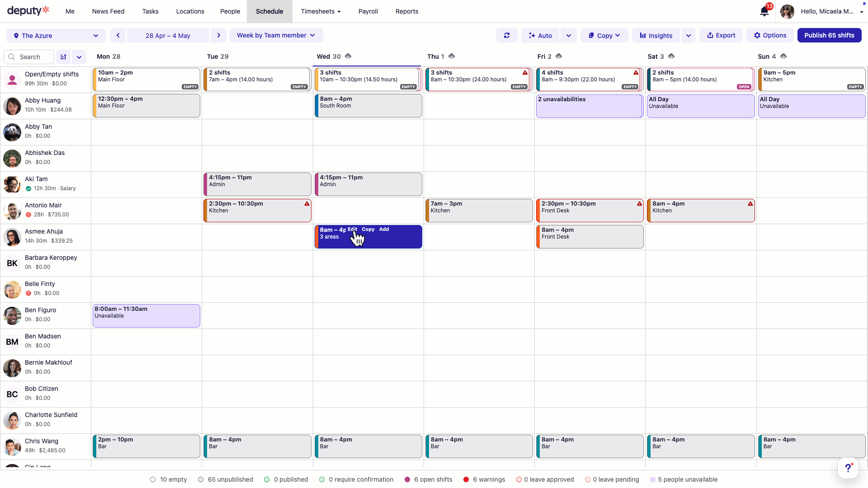Click warning icon on Antonio's Tuesday Kitchen shift
The image size is (868, 488).
[x=307, y=204]
